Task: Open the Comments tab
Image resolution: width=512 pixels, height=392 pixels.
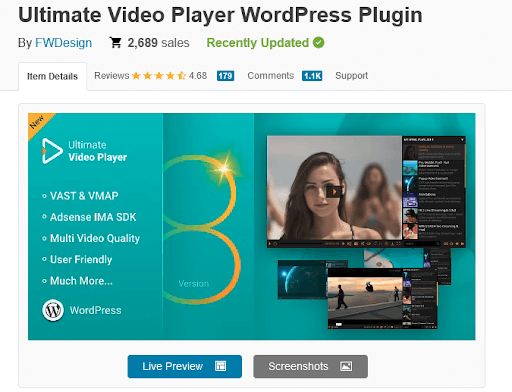Action: click(x=271, y=76)
